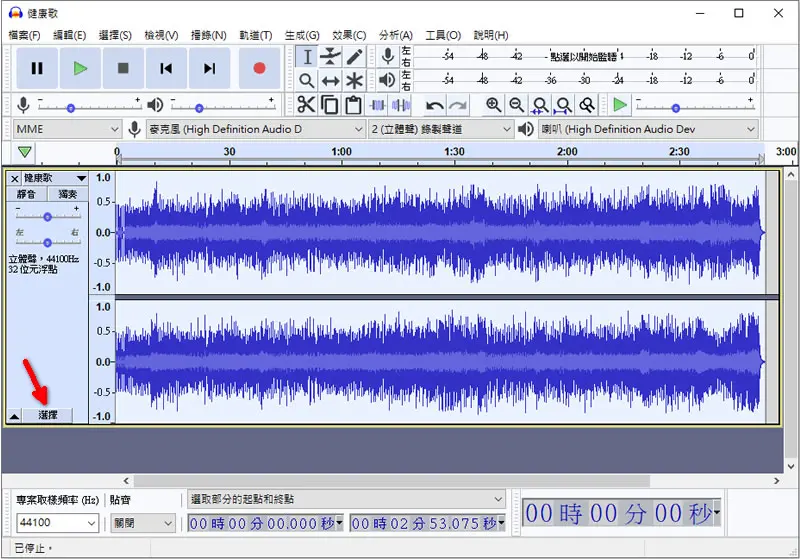Open the microphone recording device dropdown
Image resolution: width=800 pixels, height=559 pixels.
pyautogui.click(x=256, y=129)
